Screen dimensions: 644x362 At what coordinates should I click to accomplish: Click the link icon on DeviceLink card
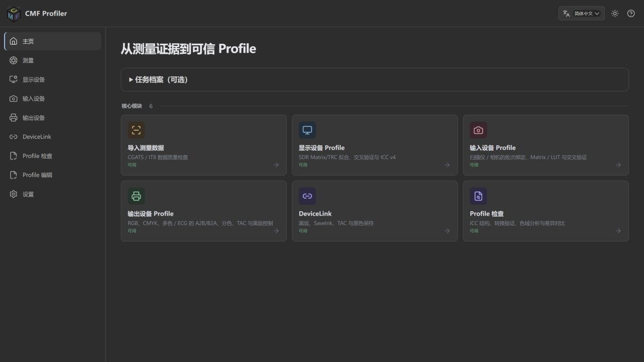pos(307,196)
